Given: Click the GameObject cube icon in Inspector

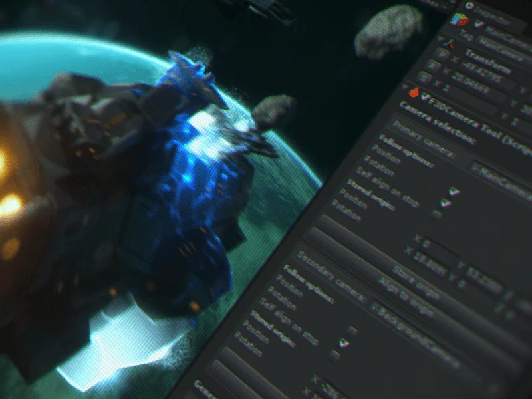Looking at the screenshot, I should tap(460, 19).
